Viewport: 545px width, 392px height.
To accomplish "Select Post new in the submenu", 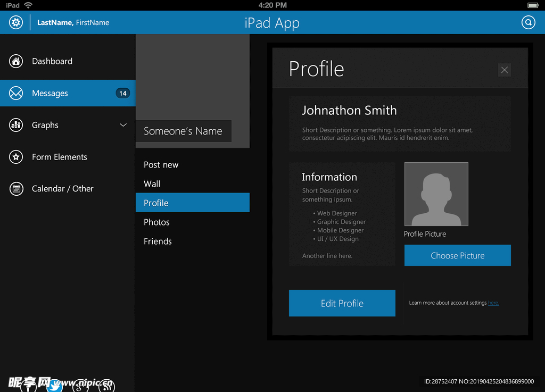I will [193, 164].
